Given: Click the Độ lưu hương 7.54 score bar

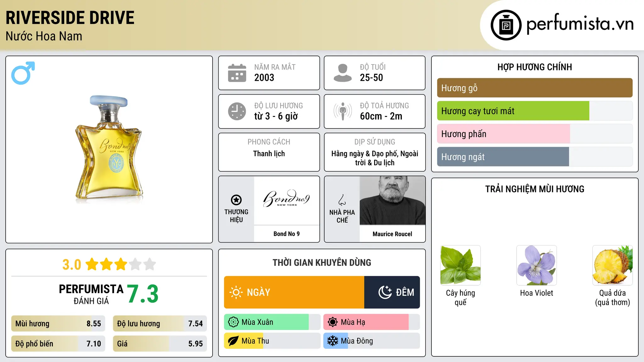Looking at the screenshot, I should 160,324.
